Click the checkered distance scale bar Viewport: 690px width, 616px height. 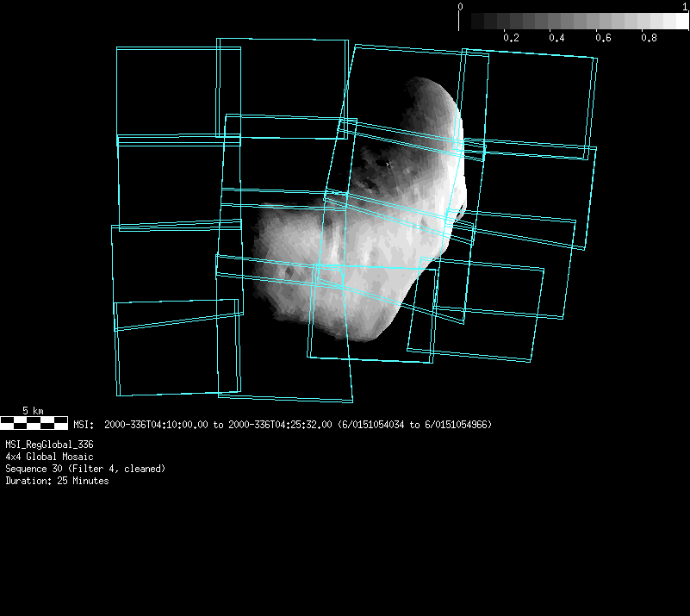point(34,422)
